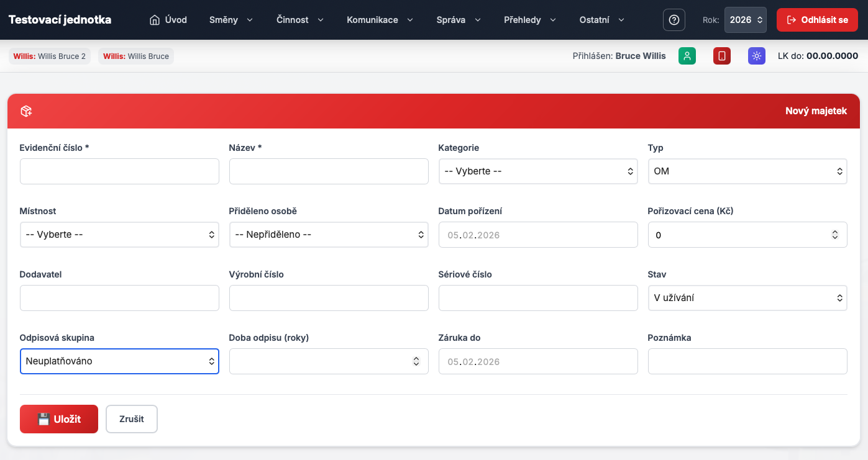Click the box icon in Nový majetek header
Viewport: 868px width, 460px height.
pos(26,111)
